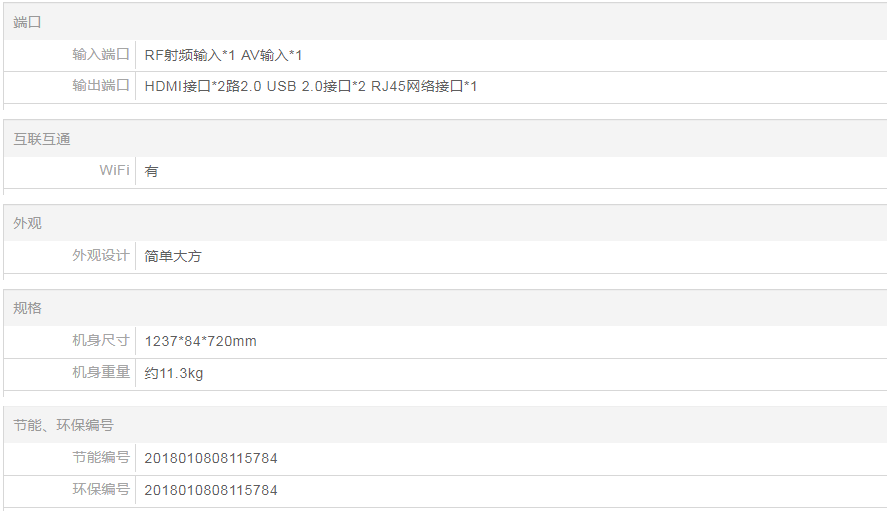Select the 输入端口 row label
This screenshot has width=890, height=511.
pos(101,55)
